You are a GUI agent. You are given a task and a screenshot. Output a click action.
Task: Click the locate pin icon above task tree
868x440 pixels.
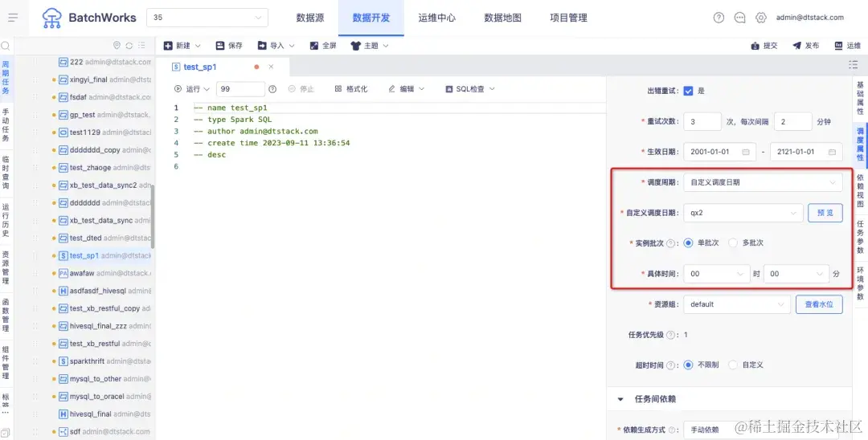[117, 45]
